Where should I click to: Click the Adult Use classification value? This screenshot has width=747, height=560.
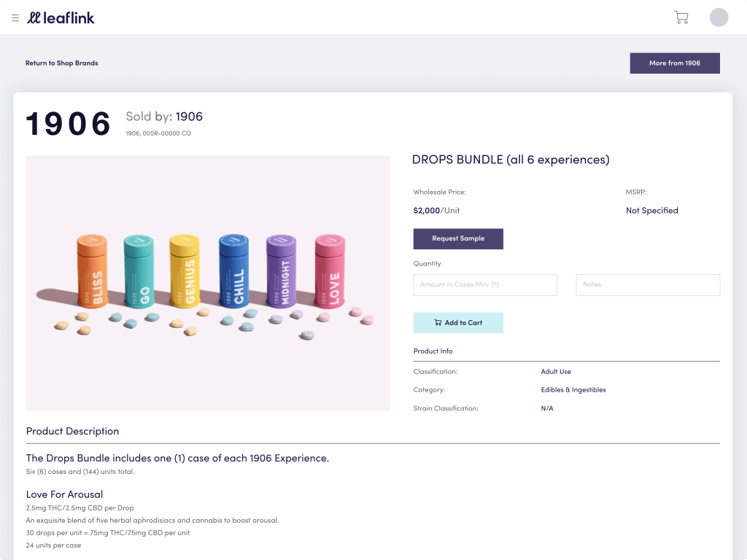(556, 372)
